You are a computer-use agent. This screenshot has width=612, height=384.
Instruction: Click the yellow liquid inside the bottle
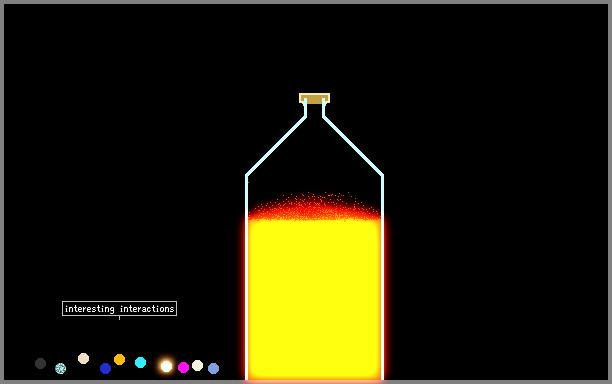[x=315, y=299]
